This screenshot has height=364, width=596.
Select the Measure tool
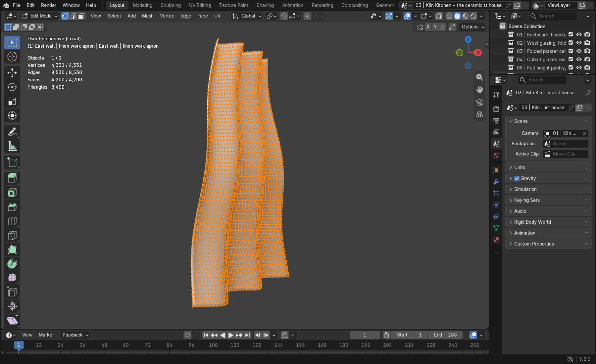[x=12, y=146]
